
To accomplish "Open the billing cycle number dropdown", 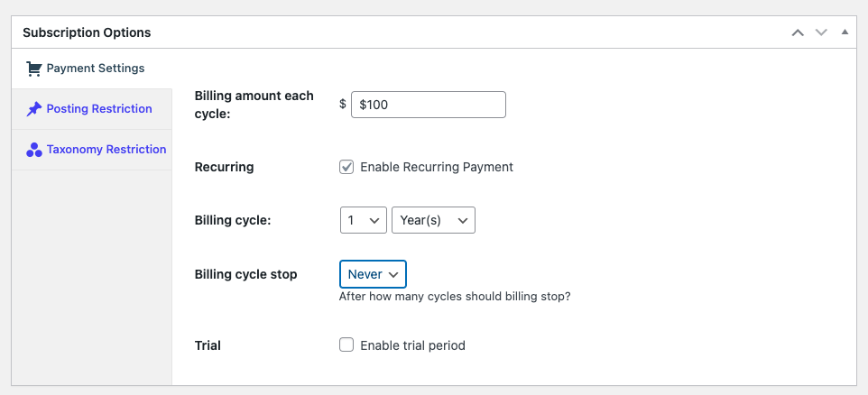I will point(363,220).
